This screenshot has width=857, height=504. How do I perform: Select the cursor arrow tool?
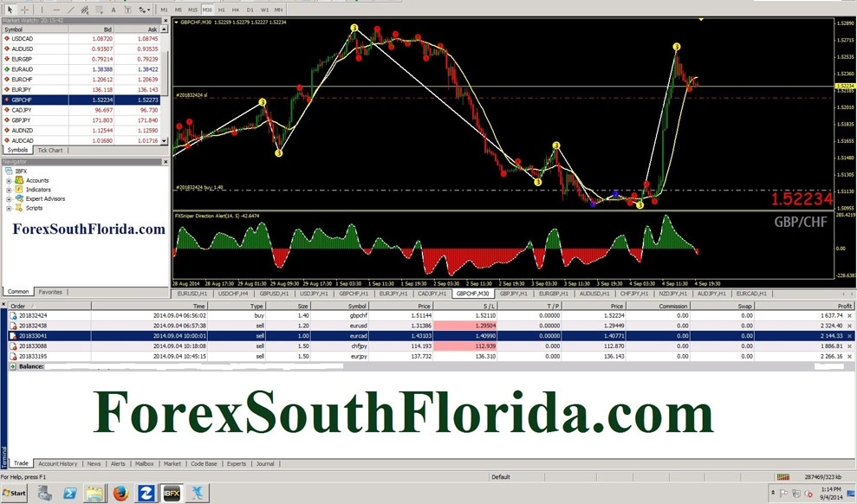pos(9,10)
